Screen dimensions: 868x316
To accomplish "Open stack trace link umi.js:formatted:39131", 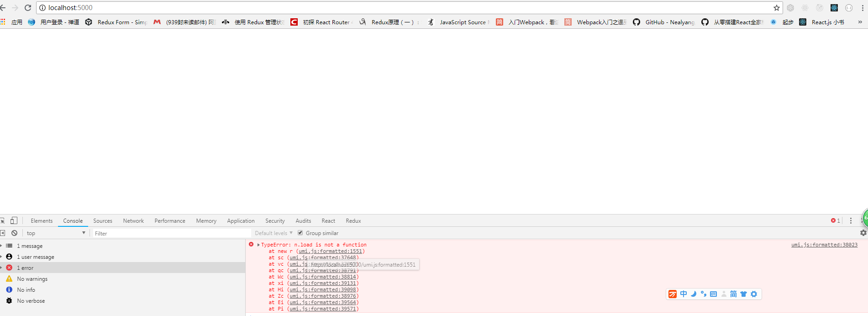I will click(323, 283).
